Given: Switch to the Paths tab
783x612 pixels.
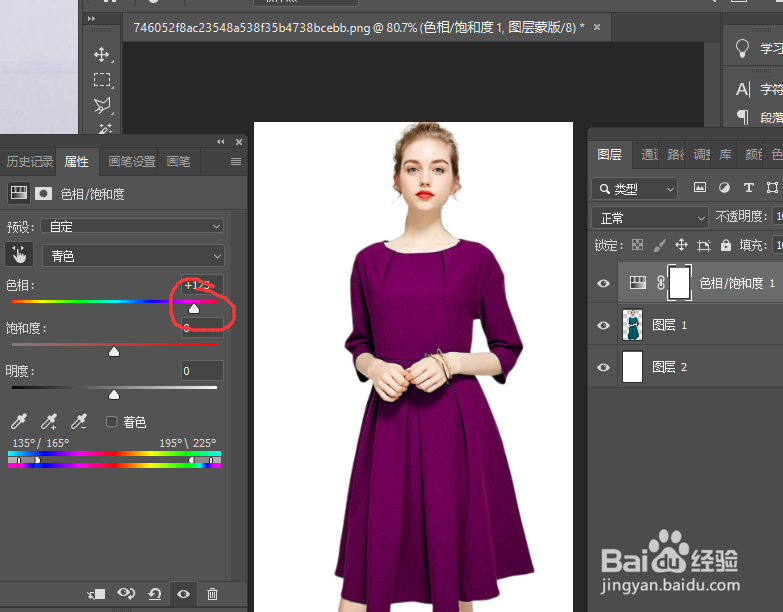Looking at the screenshot, I should point(676,155).
